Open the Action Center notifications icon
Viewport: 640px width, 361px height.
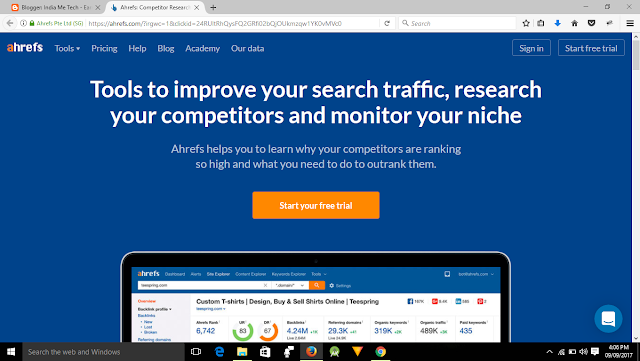pyautogui.click(x=595, y=352)
